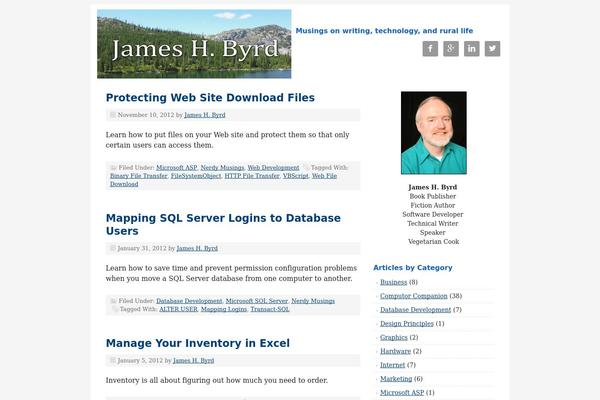Open the Microsoft SQL Server filed-under link
Screen dimensions: 600x400
[256, 301]
